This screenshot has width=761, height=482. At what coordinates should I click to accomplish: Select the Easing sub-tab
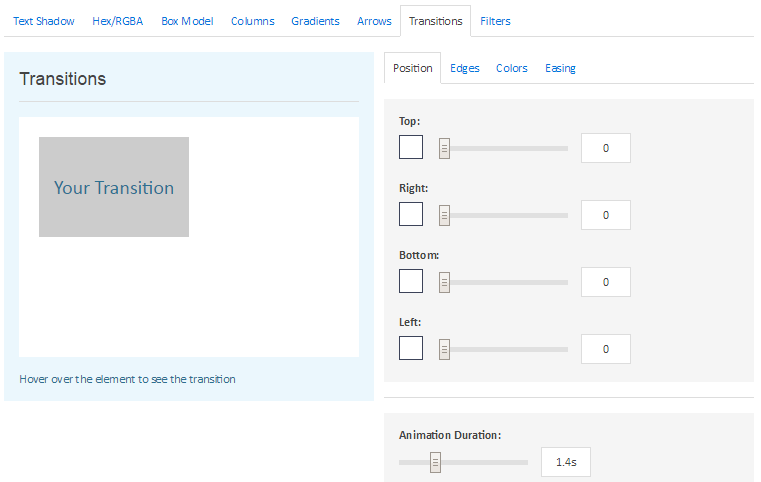(x=560, y=68)
